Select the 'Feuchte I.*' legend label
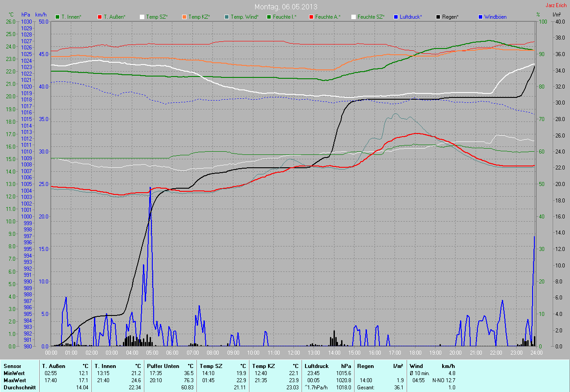Screen dimensions: 570x392 (285, 17)
